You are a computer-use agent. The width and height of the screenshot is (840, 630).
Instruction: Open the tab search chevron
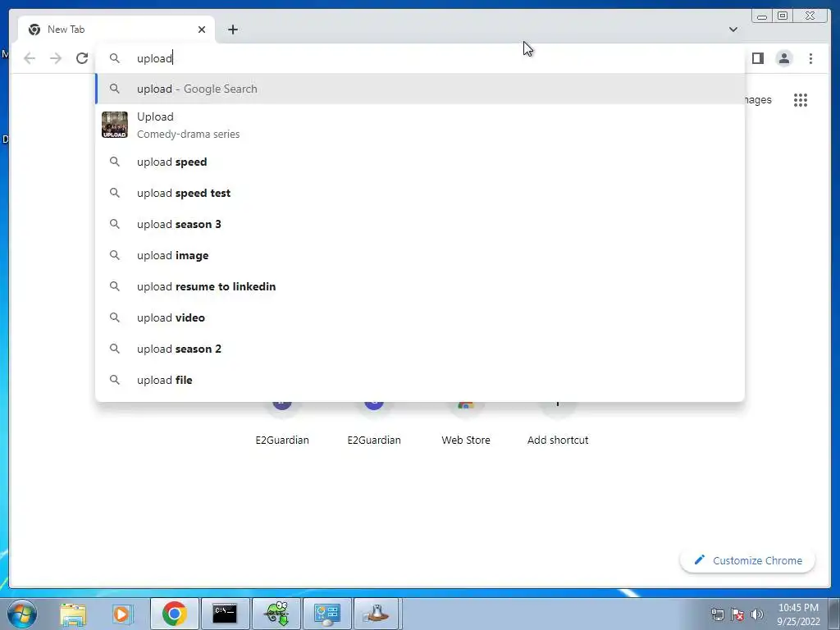coord(733,30)
